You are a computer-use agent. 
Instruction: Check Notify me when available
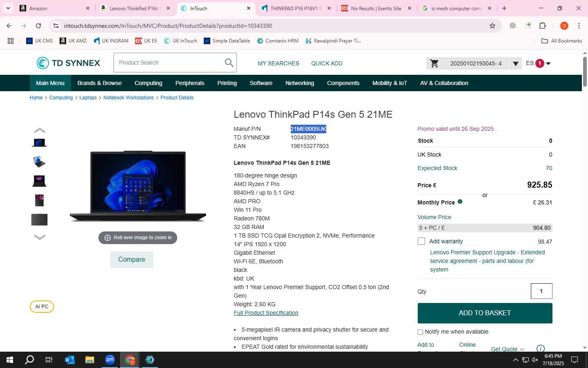420,332
